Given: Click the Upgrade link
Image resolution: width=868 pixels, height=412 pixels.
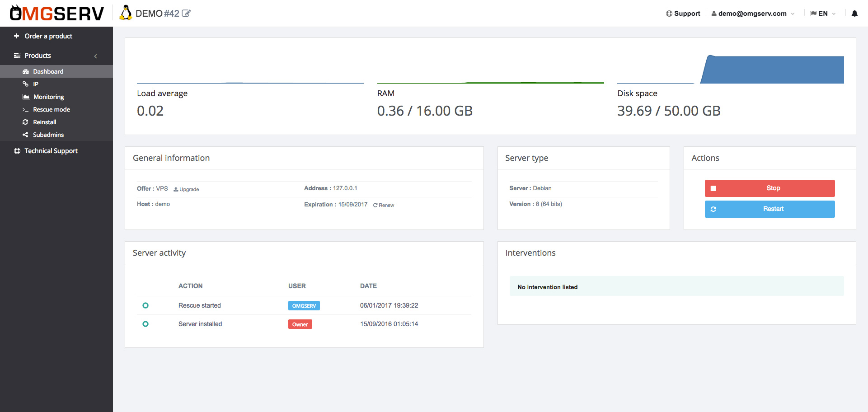Looking at the screenshot, I should coord(186,189).
